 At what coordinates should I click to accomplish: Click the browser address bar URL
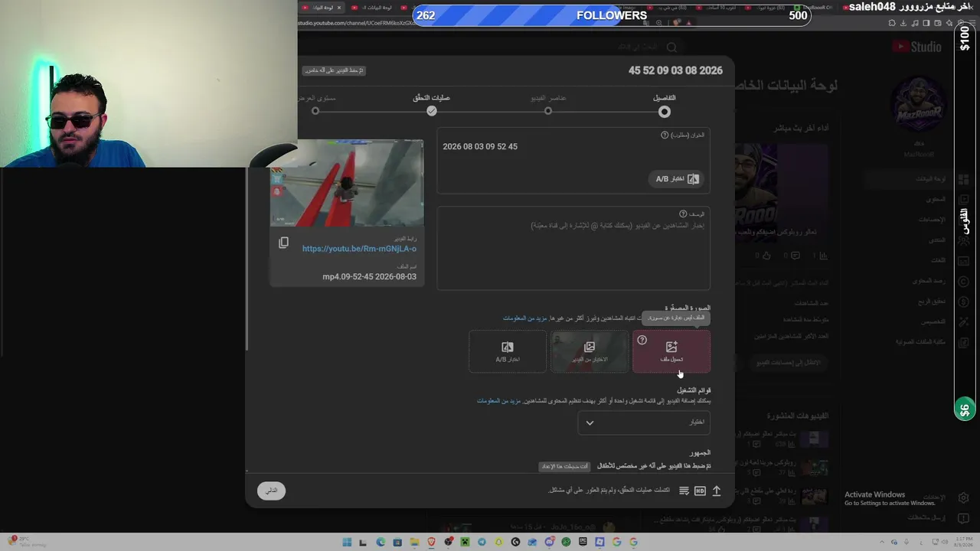point(357,23)
